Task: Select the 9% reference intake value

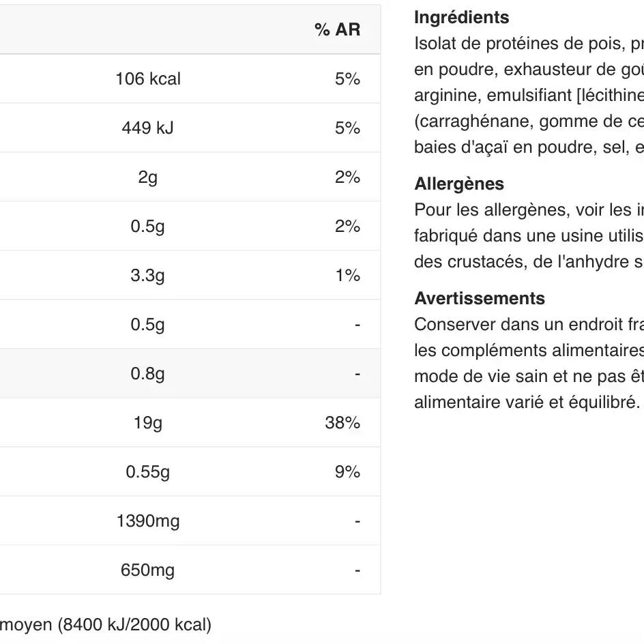Action: (347, 472)
